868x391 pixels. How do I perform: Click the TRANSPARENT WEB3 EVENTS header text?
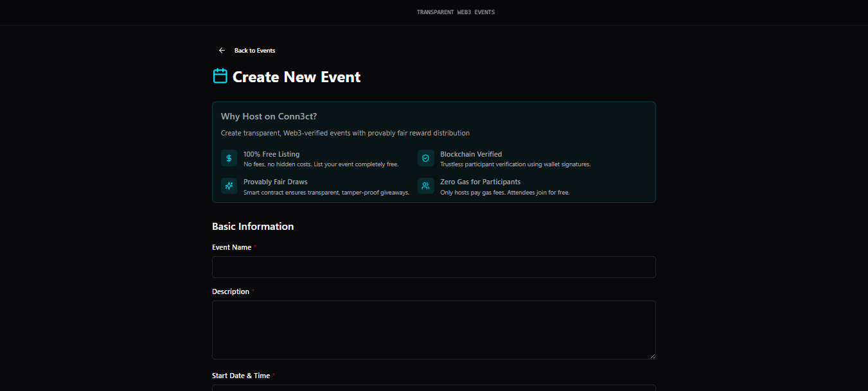(456, 12)
